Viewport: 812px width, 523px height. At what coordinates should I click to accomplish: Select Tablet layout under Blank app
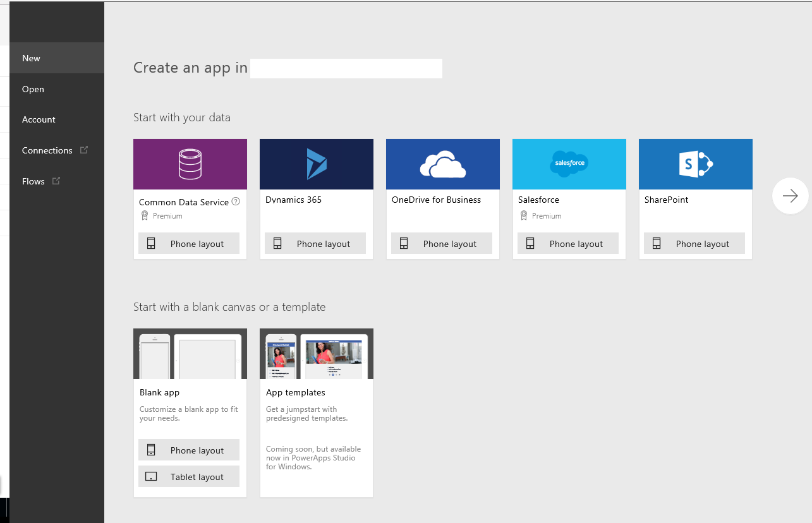188,476
